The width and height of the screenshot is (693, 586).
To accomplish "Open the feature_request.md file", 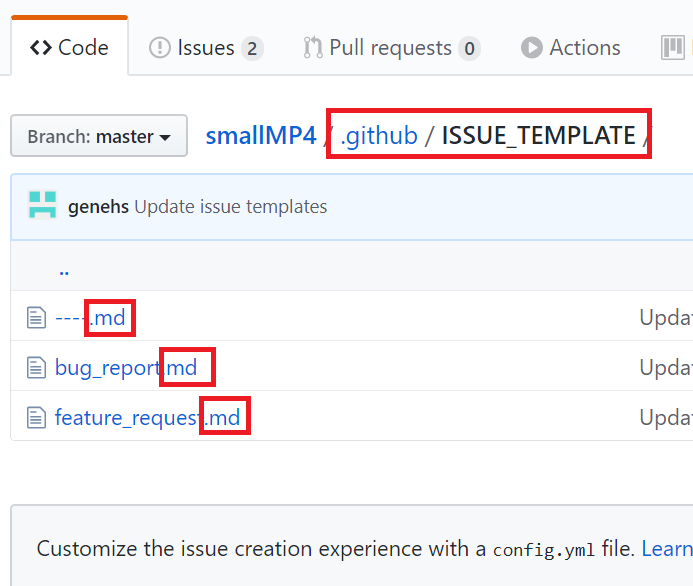I will point(148,418).
